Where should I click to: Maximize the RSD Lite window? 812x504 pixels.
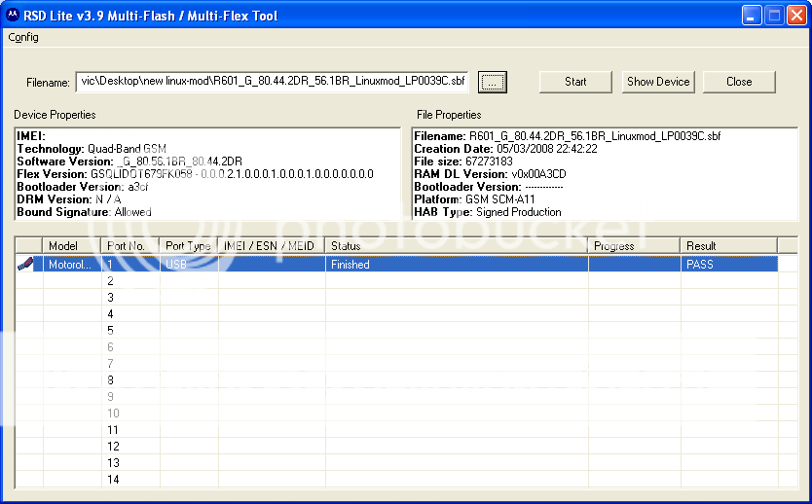[773, 15]
